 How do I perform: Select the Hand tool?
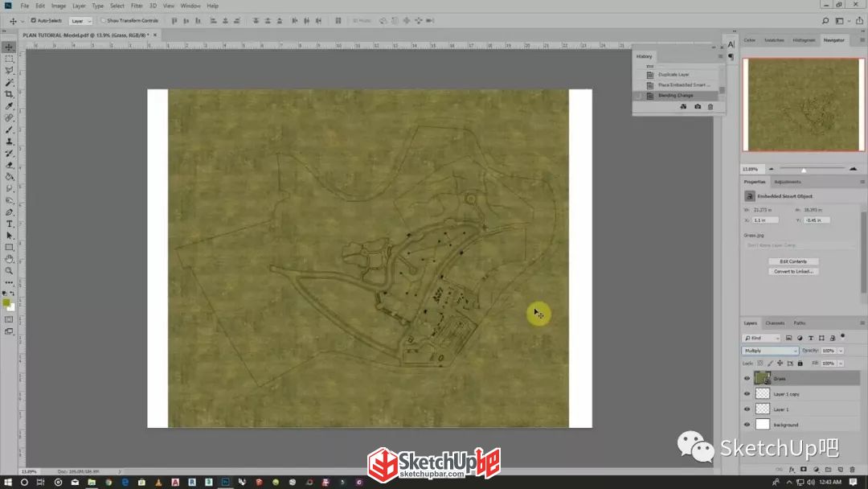(9, 259)
